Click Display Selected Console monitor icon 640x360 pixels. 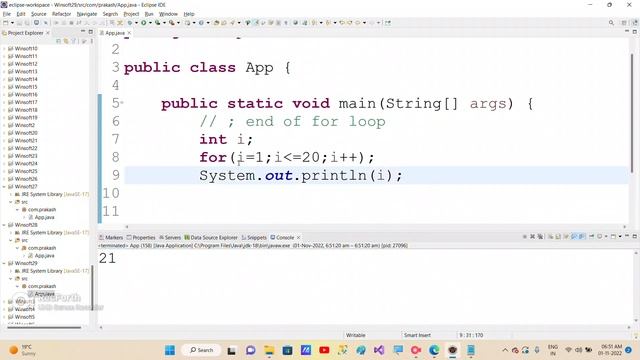[600, 236]
